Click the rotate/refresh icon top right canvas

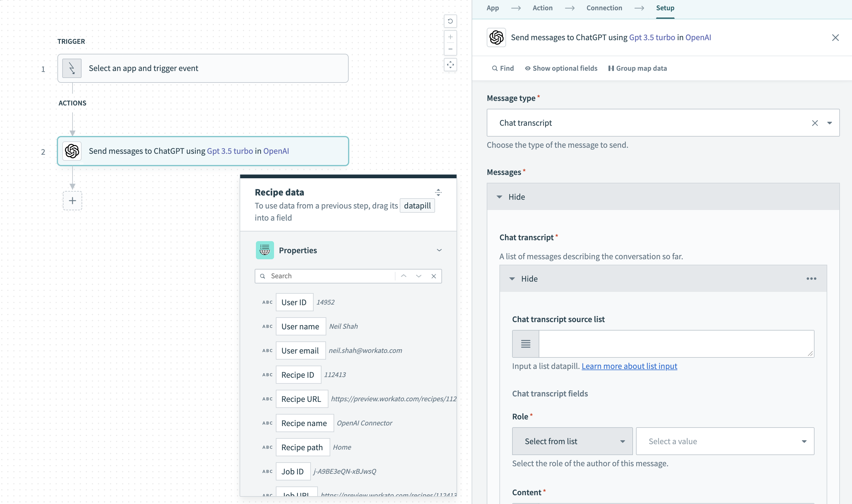(x=450, y=21)
